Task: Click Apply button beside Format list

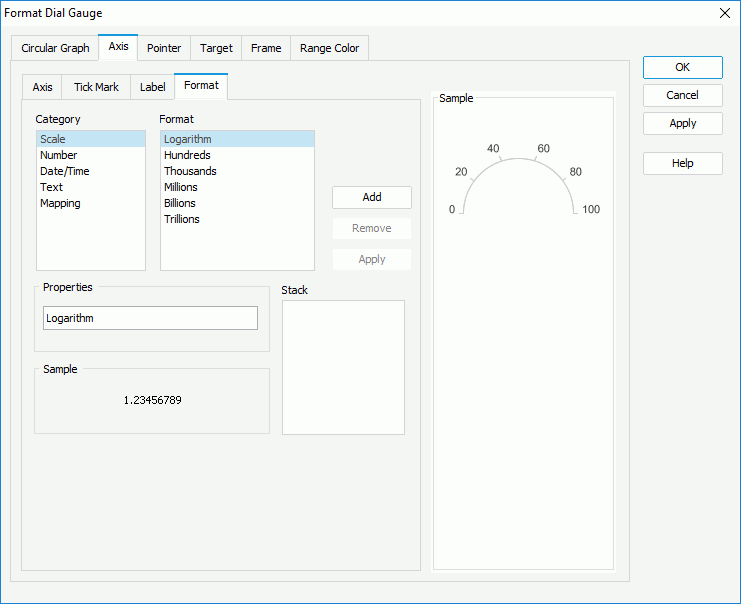Action: point(372,259)
